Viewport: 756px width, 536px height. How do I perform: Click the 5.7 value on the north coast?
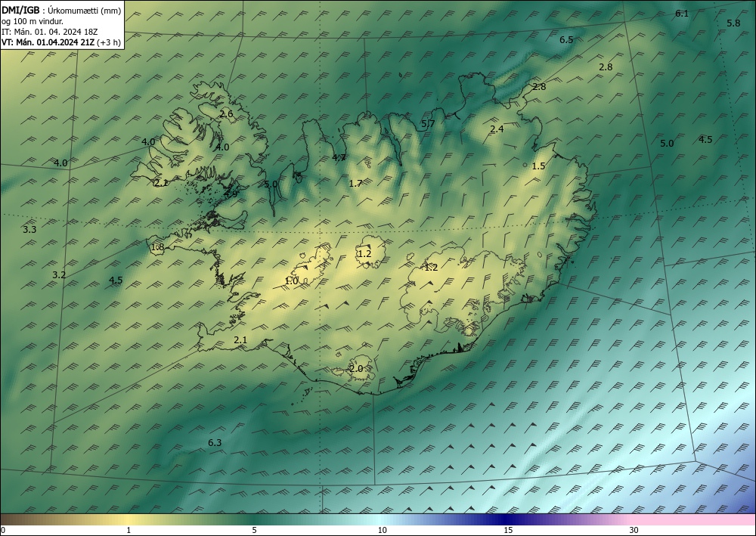pyautogui.click(x=428, y=124)
